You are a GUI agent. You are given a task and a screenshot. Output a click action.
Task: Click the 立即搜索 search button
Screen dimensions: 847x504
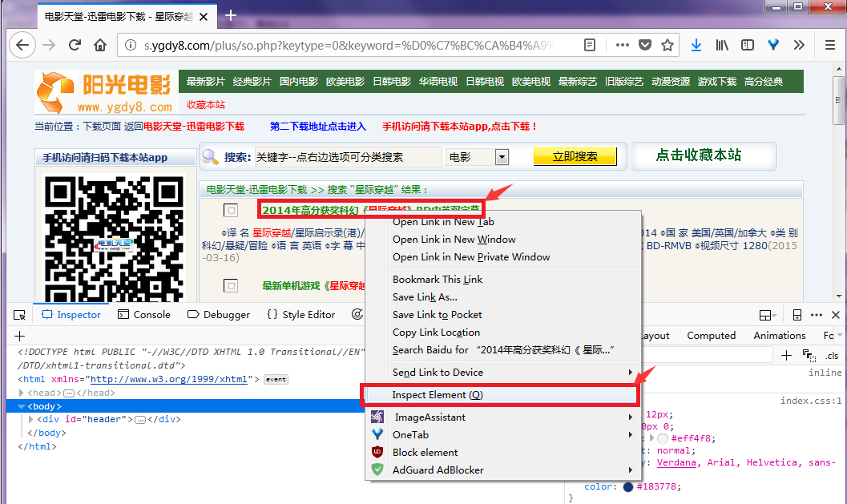(x=575, y=157)
